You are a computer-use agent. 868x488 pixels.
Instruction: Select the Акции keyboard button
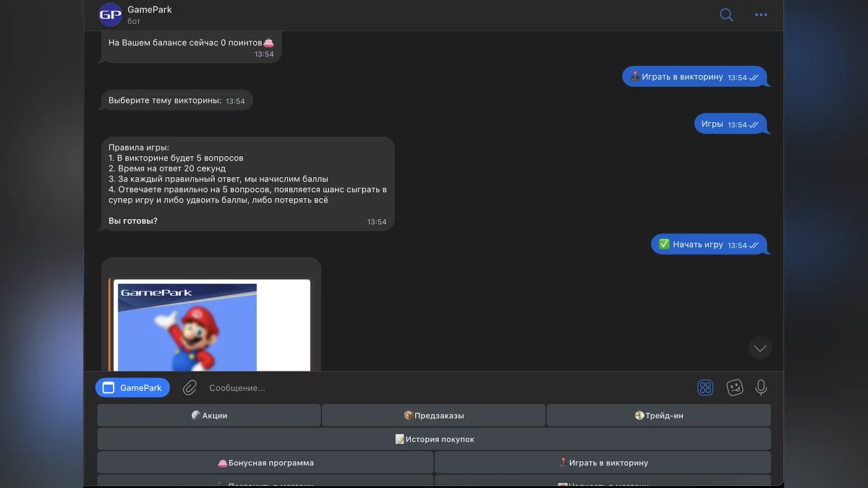209,416
